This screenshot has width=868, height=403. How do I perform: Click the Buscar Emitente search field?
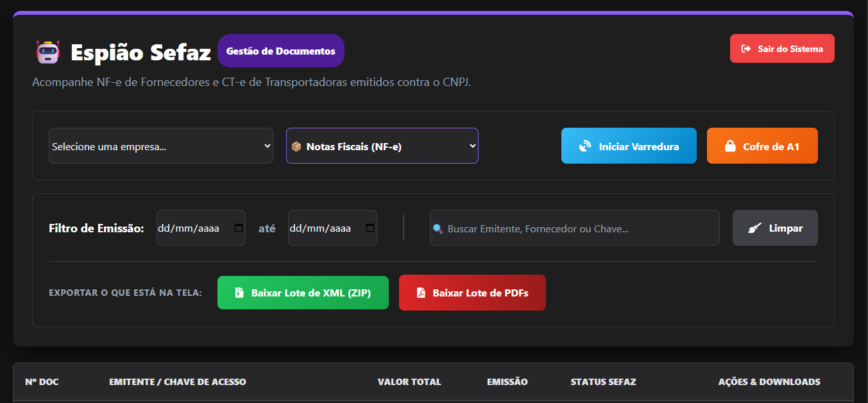574,228
